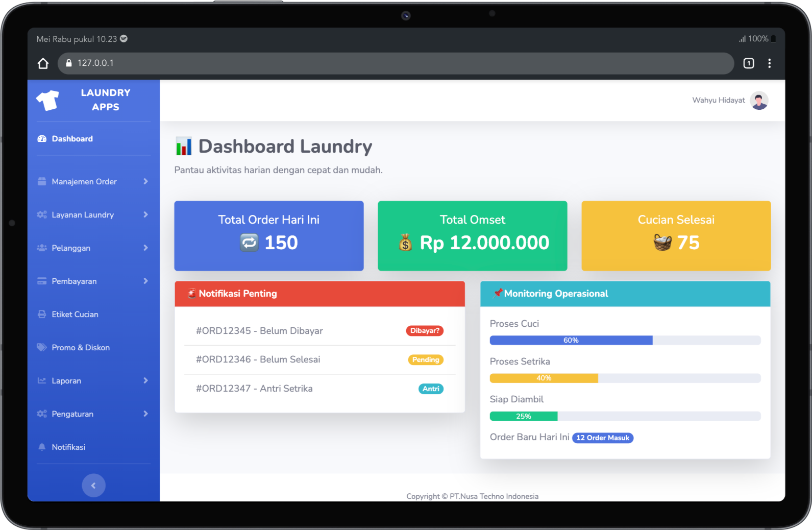Screen dimensions: 812x530
Task: Click the refresh icon beside 150
Action: tap(249, 243)
